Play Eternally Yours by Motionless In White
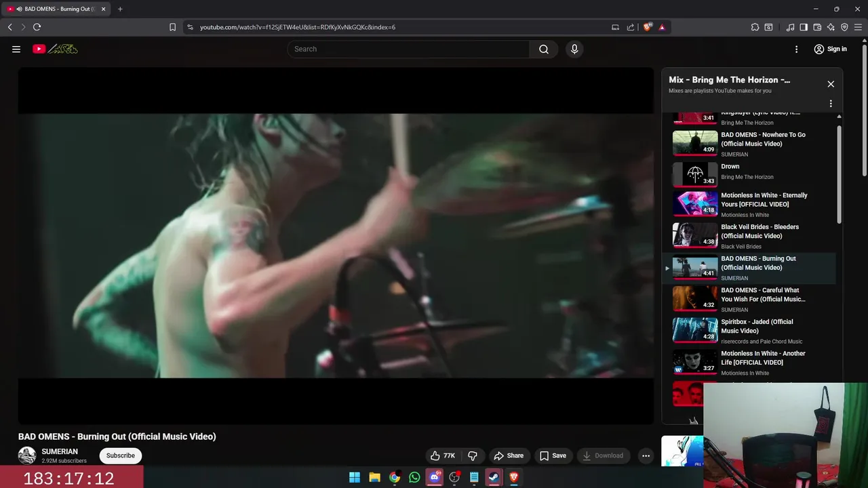This screenshot has height=488, width=868. click(749, 204)
